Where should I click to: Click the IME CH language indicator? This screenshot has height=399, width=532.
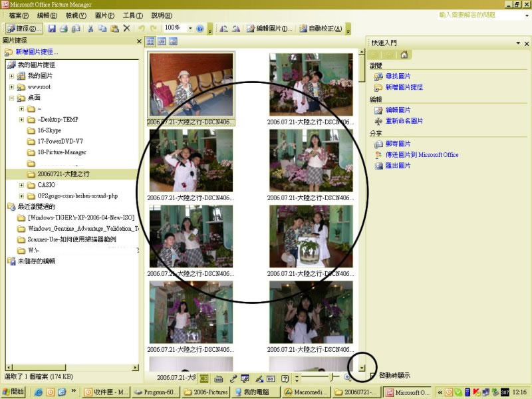coord(203,378)
